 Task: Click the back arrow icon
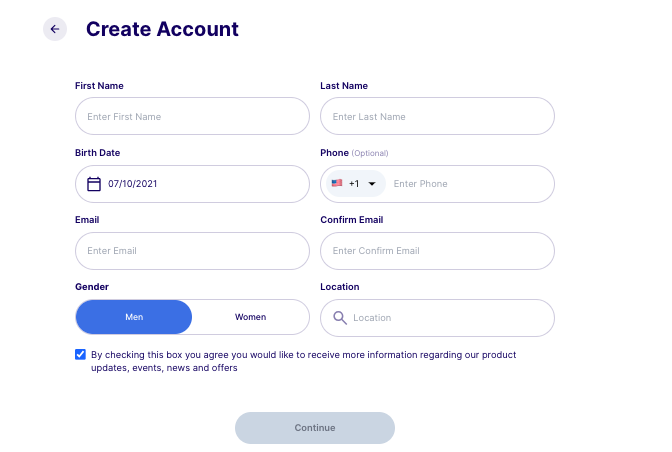pos(55,29)
